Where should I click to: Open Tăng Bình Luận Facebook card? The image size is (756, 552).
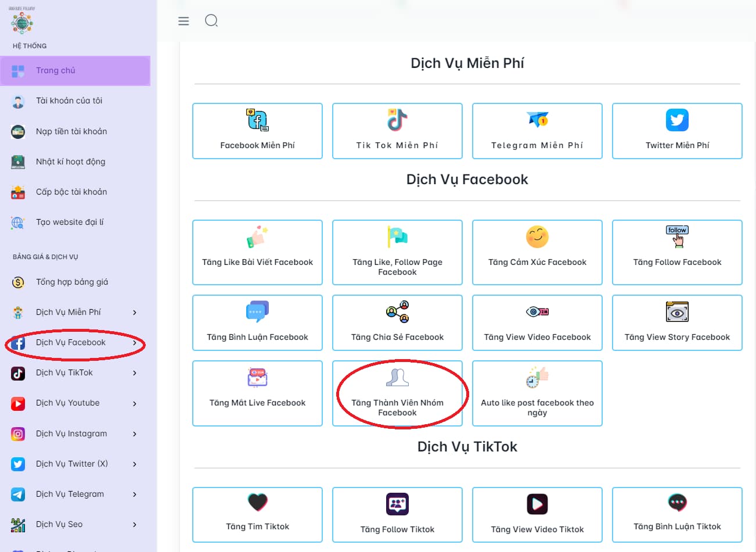(x=257, y=322)
